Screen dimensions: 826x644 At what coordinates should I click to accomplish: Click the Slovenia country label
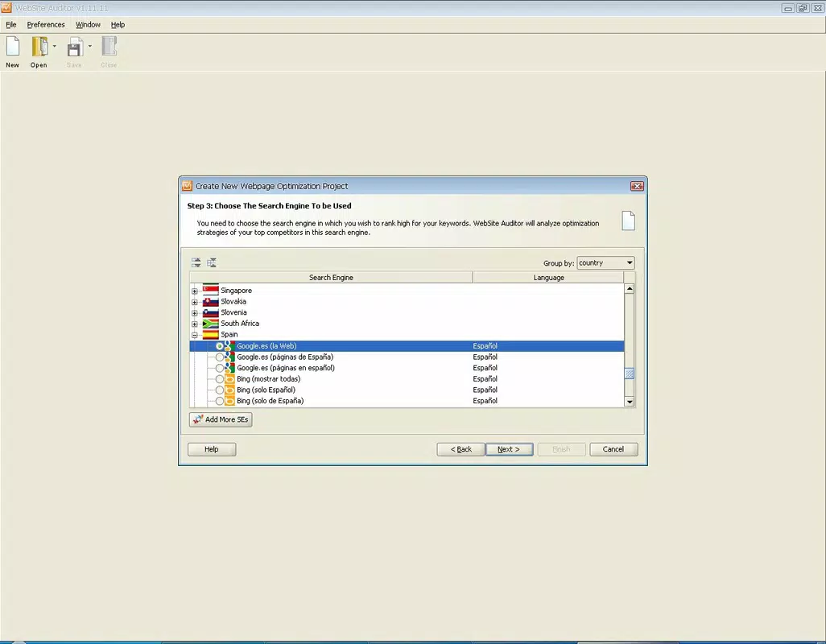[233, 312]
